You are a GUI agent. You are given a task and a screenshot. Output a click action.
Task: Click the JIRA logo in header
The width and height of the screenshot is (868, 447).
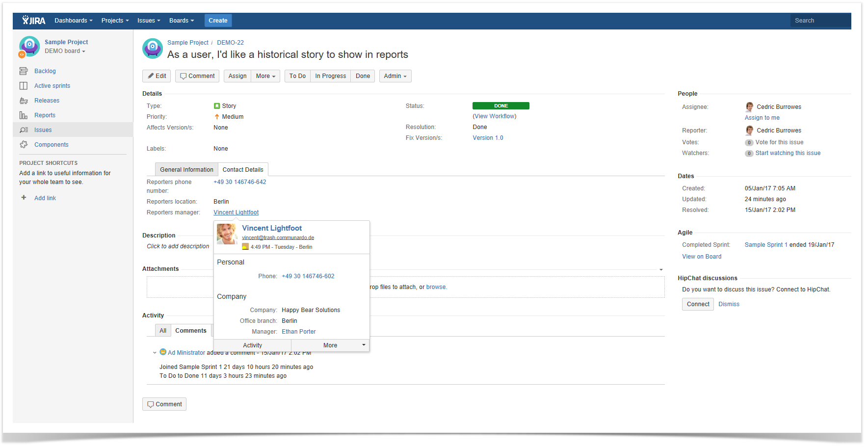click(x=33, y=21)
